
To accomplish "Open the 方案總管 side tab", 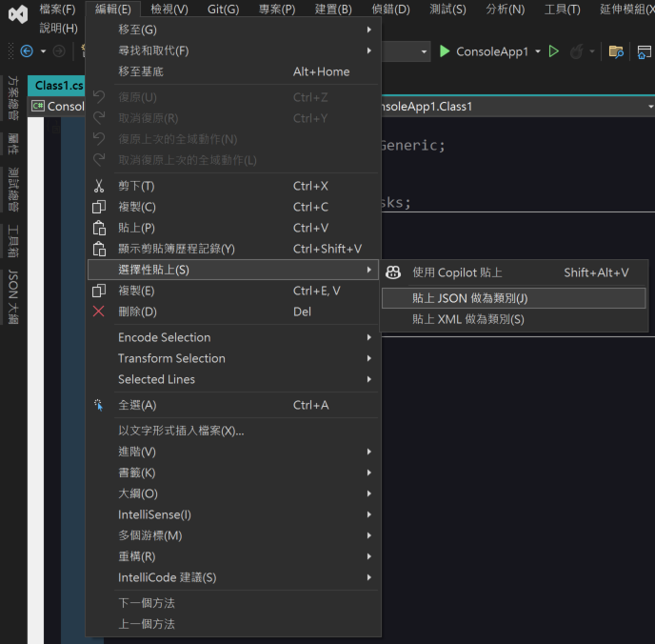I will click(13, 99).
